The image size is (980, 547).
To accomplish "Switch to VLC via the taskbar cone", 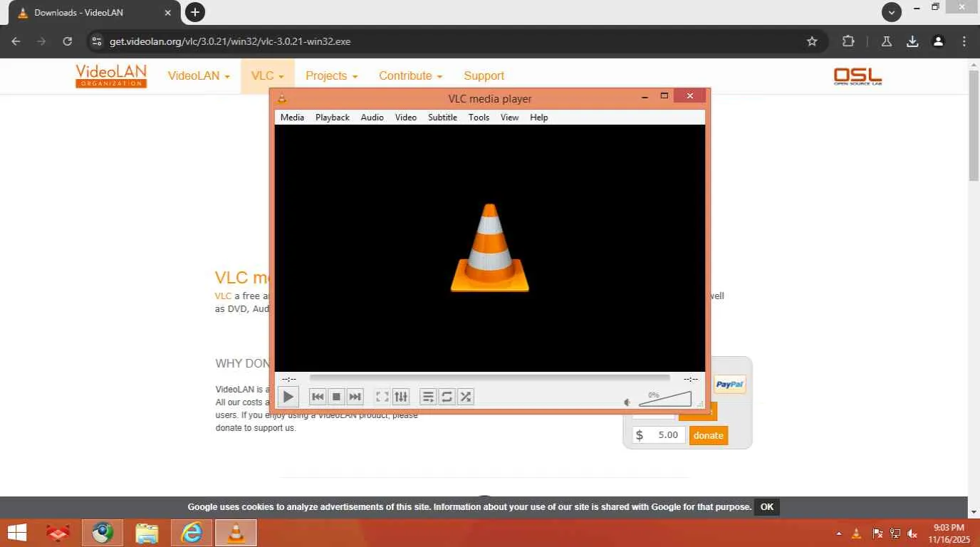I will (x=236, y=533).
